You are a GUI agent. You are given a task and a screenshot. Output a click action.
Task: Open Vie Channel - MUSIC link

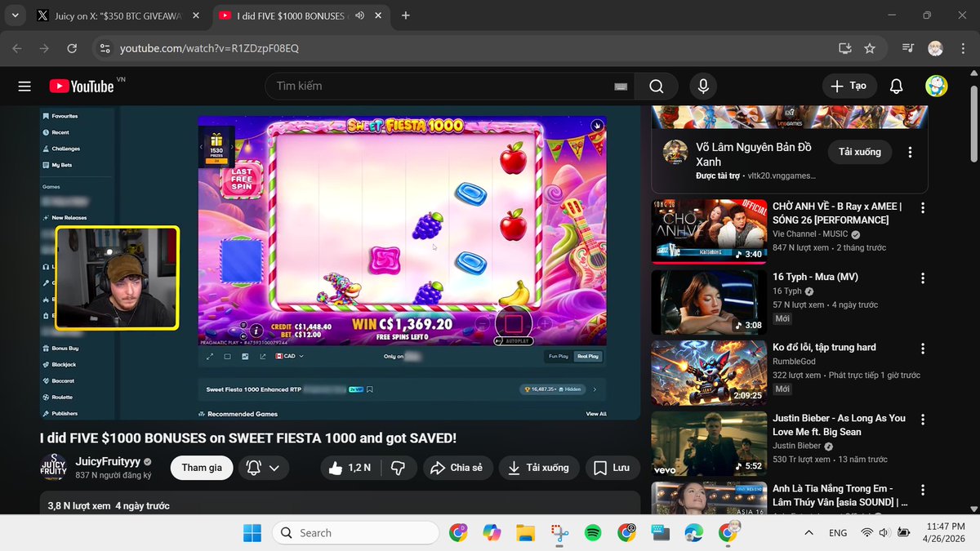tap(810, 233)
